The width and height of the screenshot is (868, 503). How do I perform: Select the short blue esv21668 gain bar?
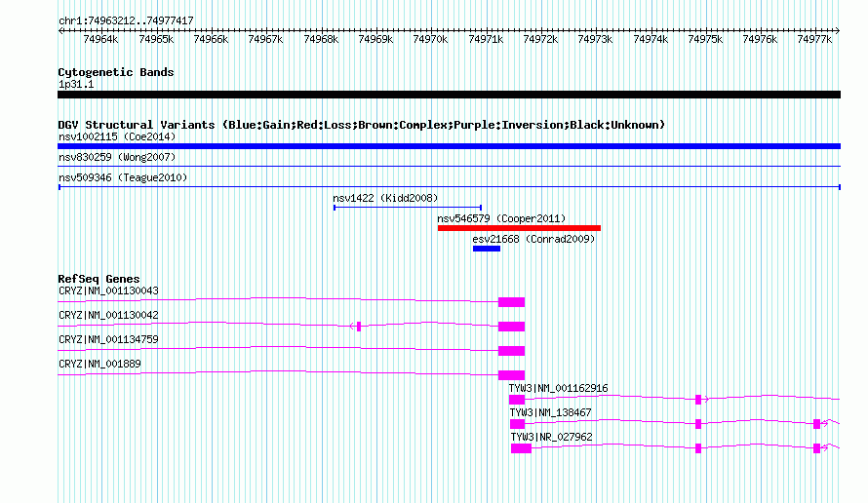(x=487, y=249)
